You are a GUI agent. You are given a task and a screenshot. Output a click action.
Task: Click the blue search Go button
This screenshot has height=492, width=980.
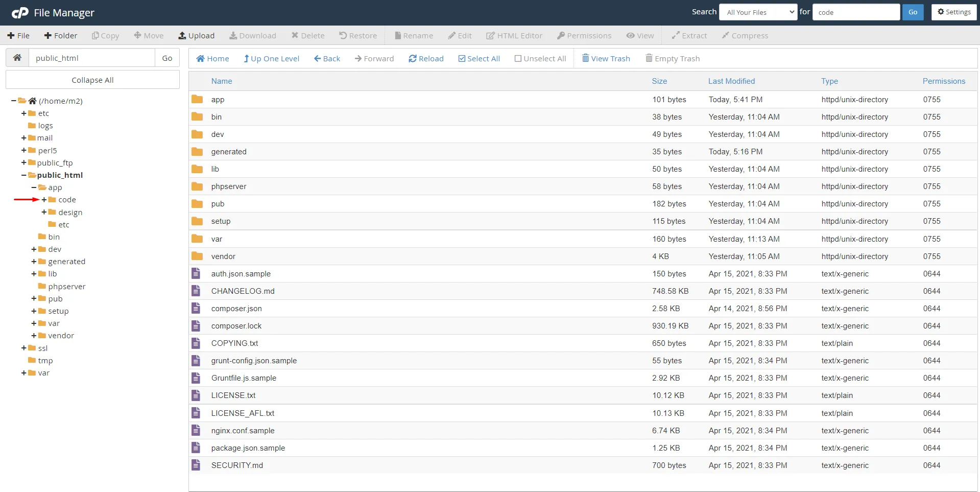point(913,12)
